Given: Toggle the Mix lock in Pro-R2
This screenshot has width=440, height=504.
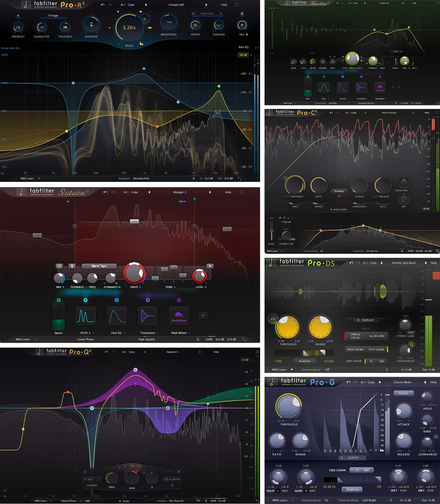Looking at the screenshot, I should [247, 35].
